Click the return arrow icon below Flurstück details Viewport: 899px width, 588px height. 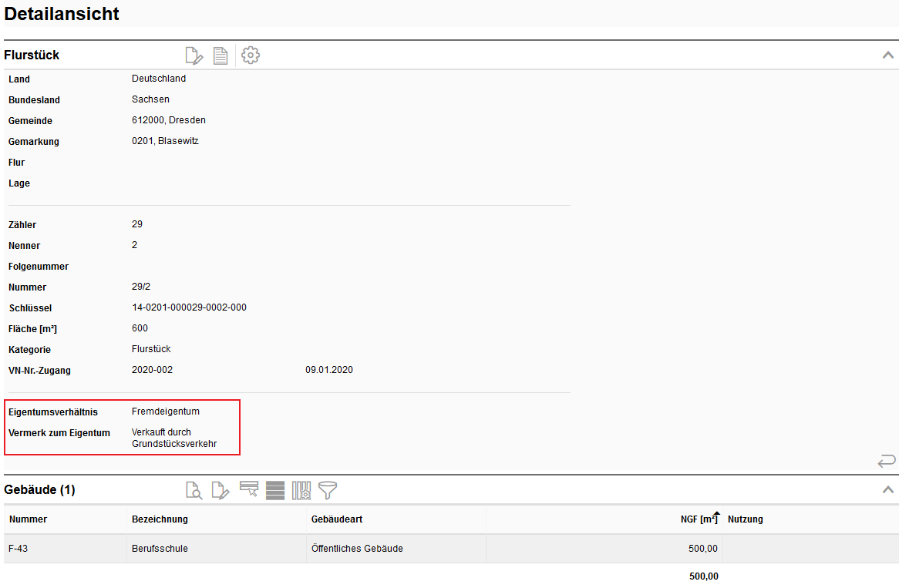coord(887,461)
